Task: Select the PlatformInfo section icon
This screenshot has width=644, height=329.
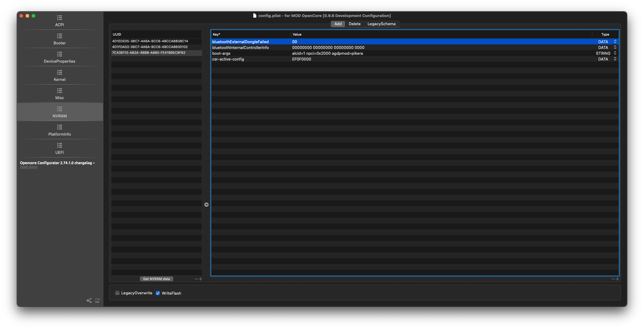Action: tap(60, 127)
